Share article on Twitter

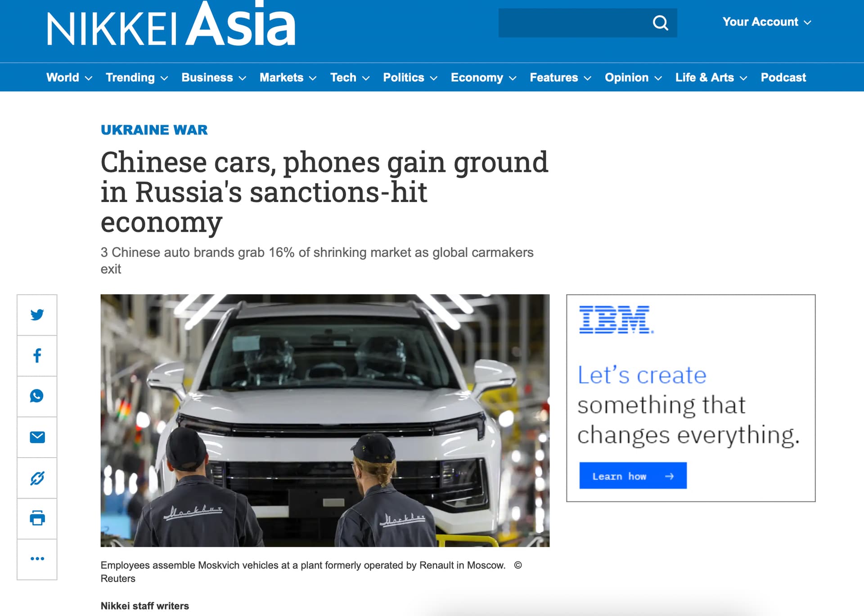tap(37, 315)
